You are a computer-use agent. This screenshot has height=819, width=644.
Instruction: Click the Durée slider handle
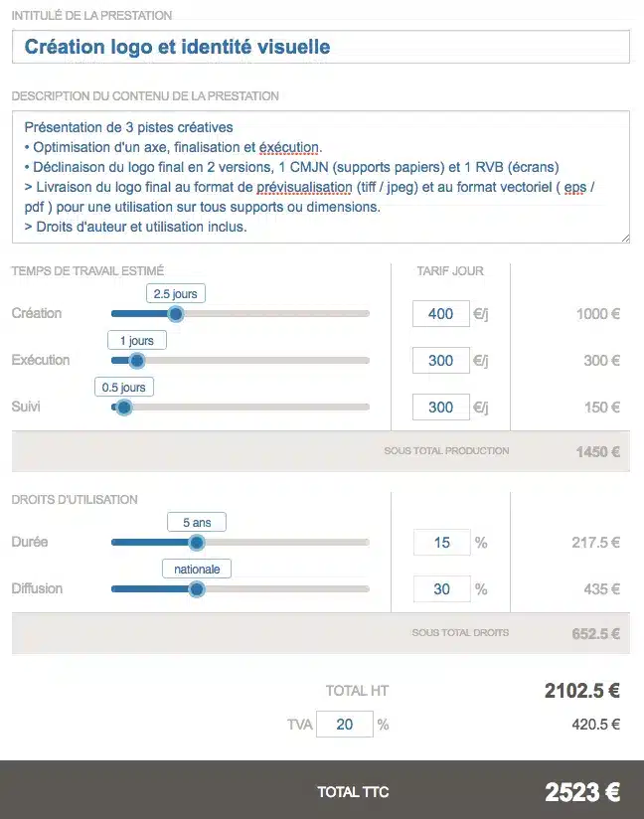196,543
